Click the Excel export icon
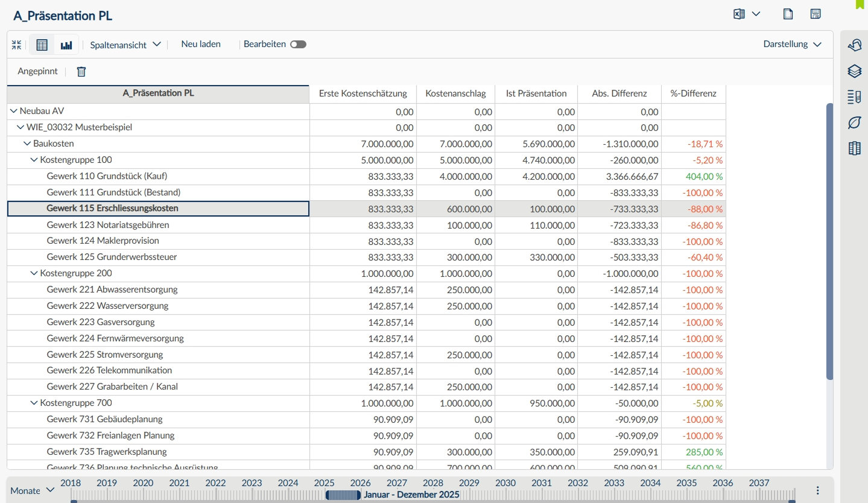Image resolution: width=868 pixels, height=503 pixels. coord(739,14)
